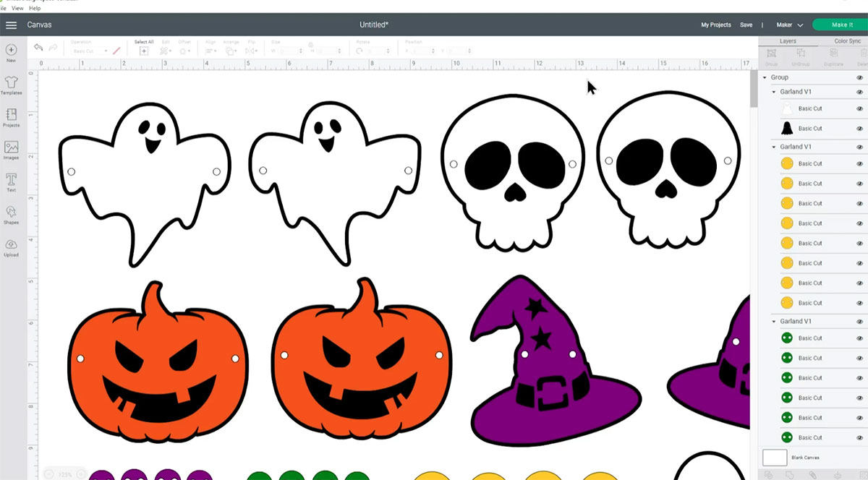The image size is (868, 480).
Task: Open the Maker machine dropdown
Action: pos(790,25)
